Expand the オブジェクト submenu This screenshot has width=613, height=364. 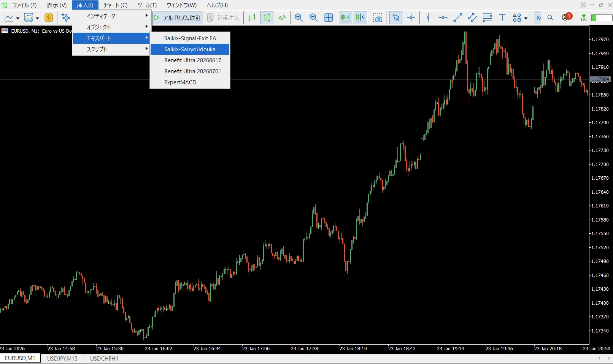pos(112,27)
